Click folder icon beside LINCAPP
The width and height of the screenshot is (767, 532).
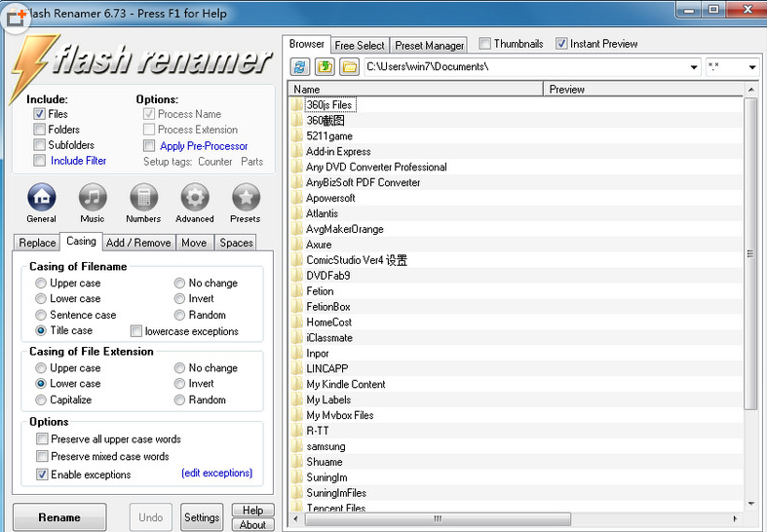[x=296, y=368]
